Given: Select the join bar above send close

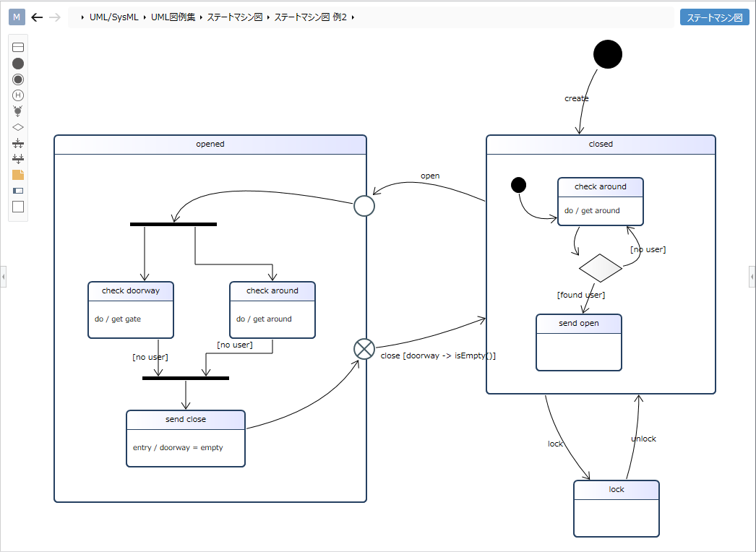Looking at the screenshot, I should [186, 378].
